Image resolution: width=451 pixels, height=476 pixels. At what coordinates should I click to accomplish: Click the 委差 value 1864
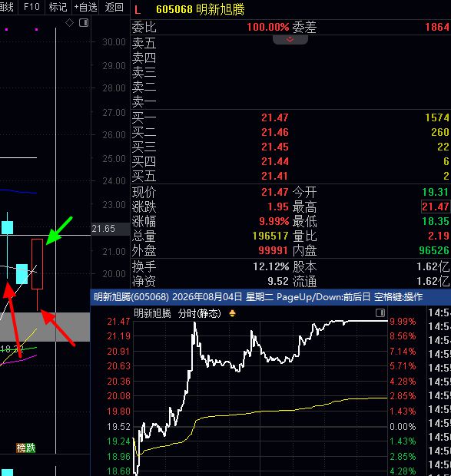point(437,27)
